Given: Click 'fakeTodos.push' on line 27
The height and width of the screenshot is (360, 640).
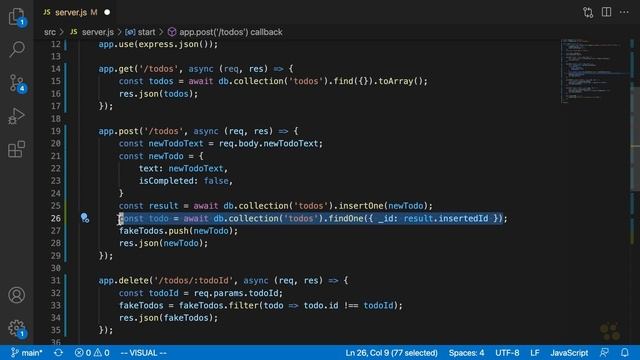Looking at the screenshot, I should pyautogui.click(x=153, y=231).
